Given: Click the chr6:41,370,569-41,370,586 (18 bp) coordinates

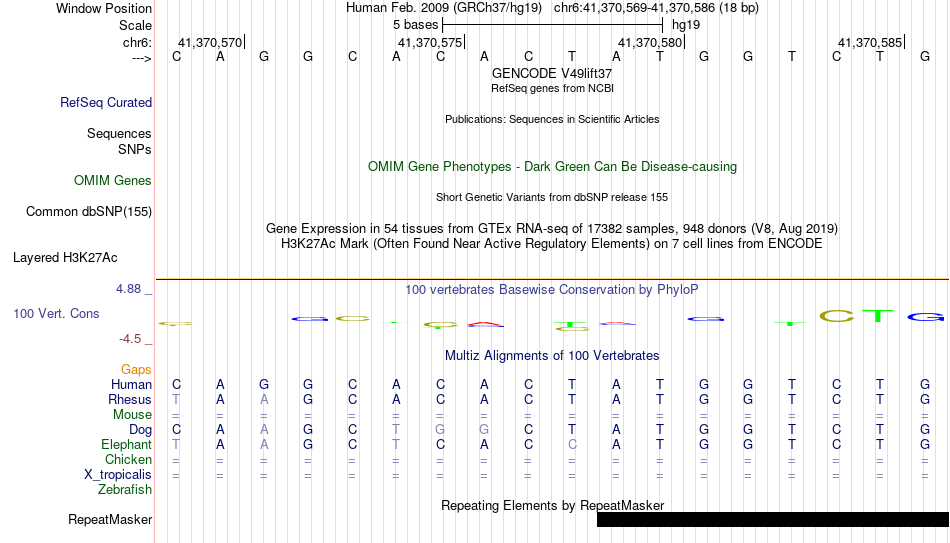Looking at the screenshot, I should tap(656, 8).
